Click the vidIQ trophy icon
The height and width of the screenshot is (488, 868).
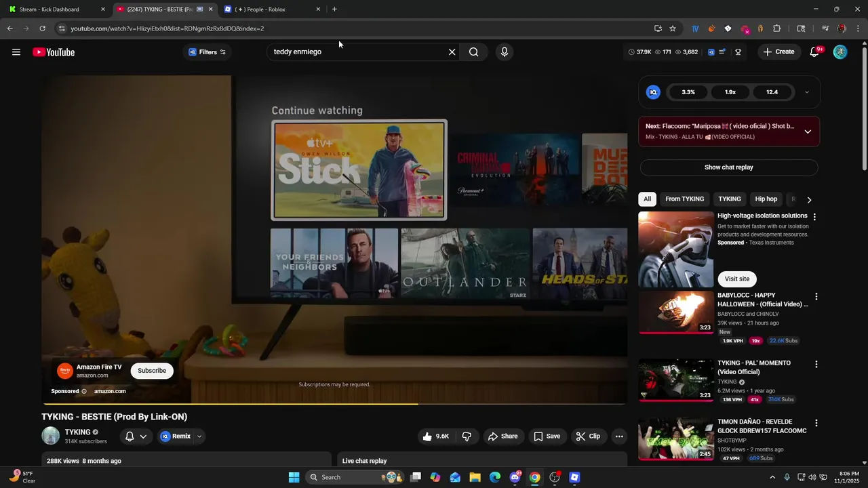tap(738, 52)
